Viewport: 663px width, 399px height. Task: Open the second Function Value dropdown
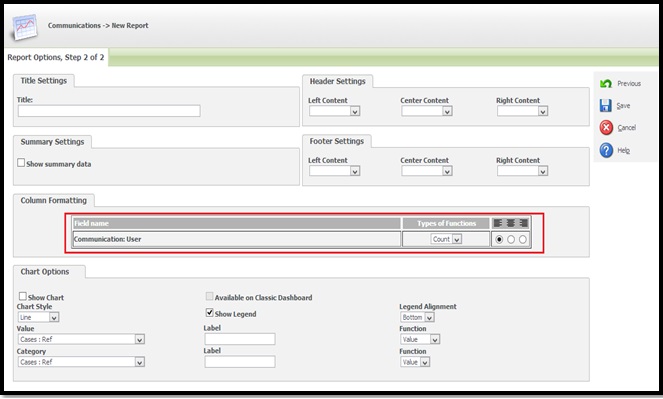click(x=415, y=362)
